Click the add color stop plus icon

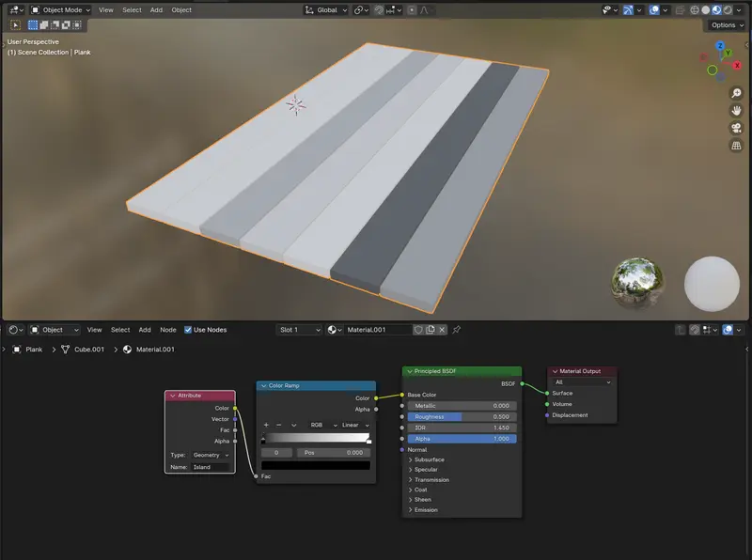point(266,425)
